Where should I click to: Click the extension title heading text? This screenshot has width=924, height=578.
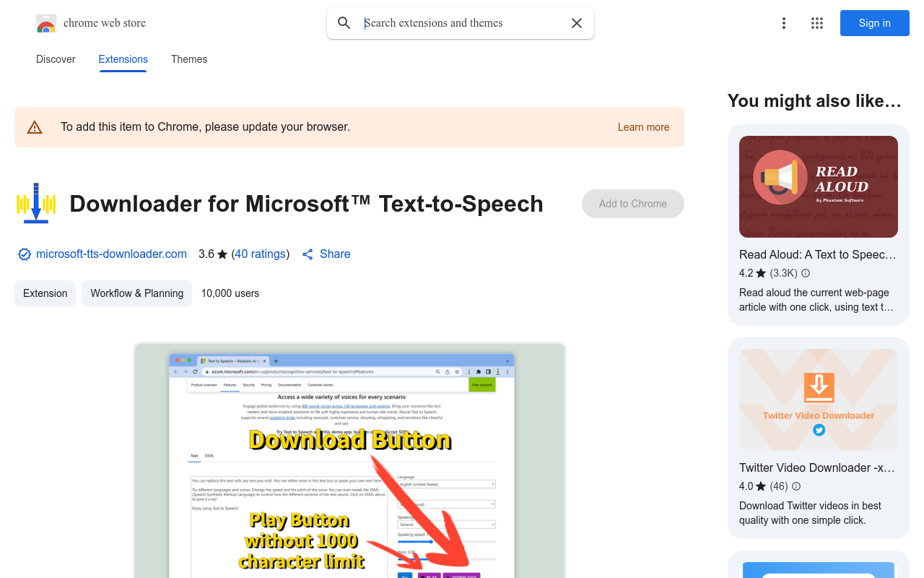(306, 204)
